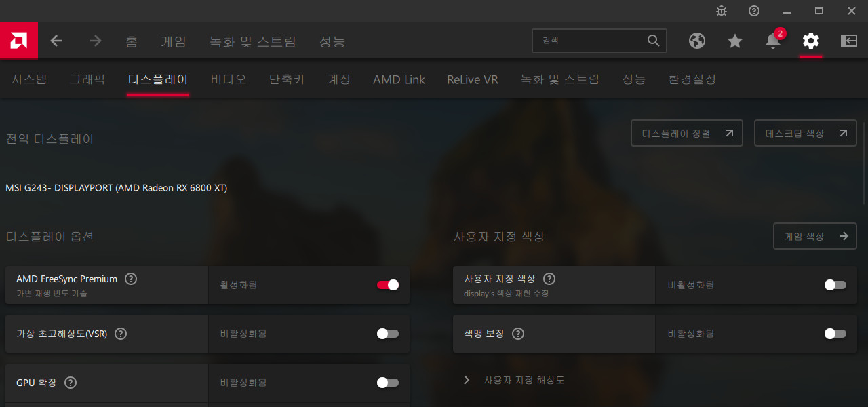Image resolution: width=868 pixels, height=407 pixels.
Task: Turn on 사용자 지정 색상 toggle
Action: (x=835, y=285)
